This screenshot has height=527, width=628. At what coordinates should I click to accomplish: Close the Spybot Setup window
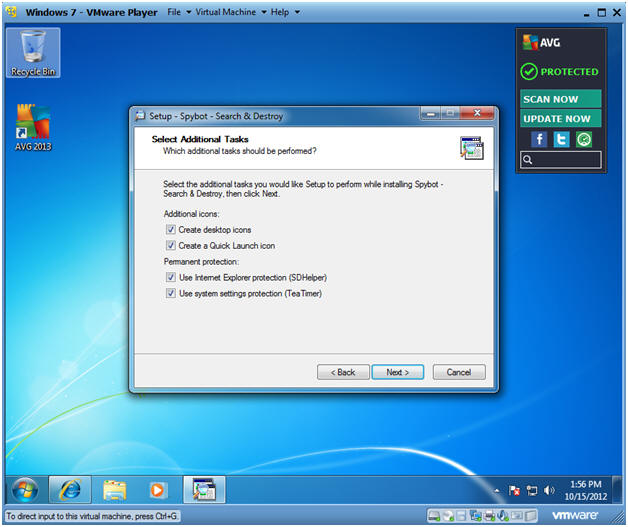pyautogui.click(x=477, y=113)
